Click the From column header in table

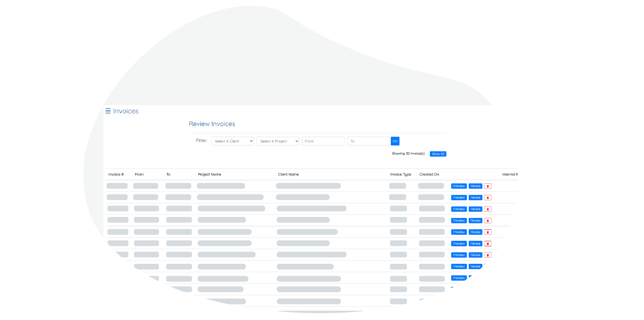pyautogui.click(x=139, y=174)
